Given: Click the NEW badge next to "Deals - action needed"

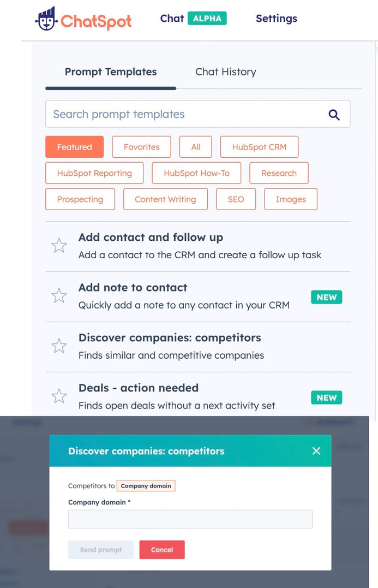Looking at the screenshot, I should 326,397.
